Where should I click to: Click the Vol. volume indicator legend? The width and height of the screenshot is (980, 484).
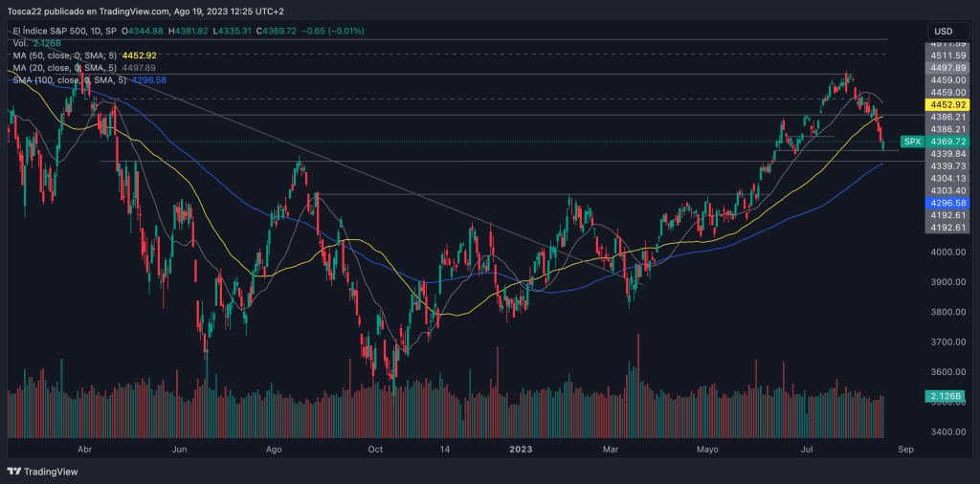pos(19,44)
